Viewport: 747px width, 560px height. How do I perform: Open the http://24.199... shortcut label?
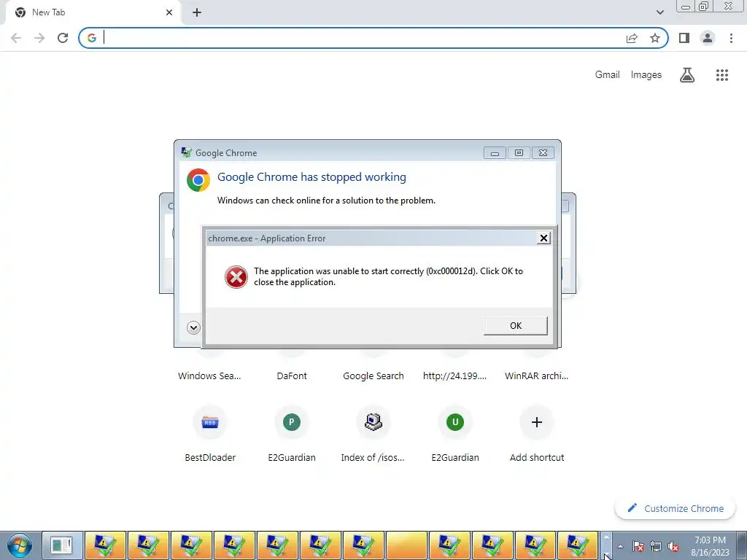455,376
